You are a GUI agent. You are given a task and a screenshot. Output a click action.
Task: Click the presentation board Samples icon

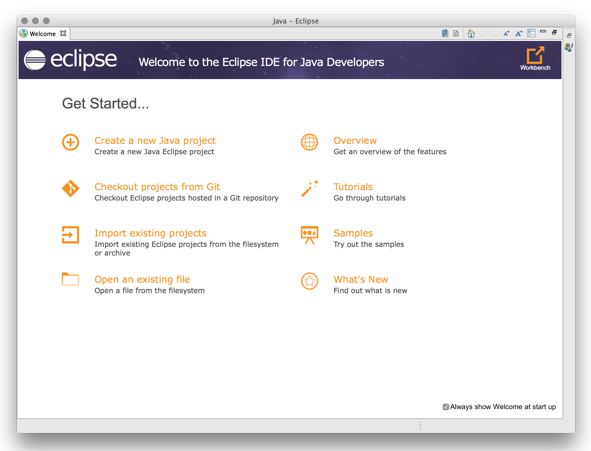[309, 235]
